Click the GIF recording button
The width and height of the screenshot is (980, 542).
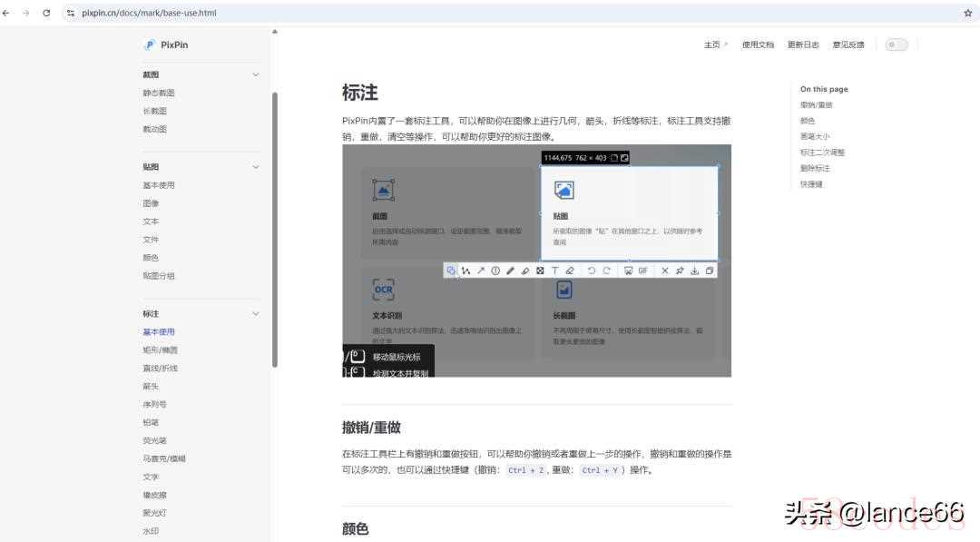(642, 271)
